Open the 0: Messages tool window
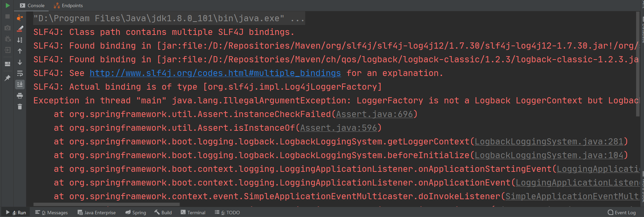 coord(51,213)
